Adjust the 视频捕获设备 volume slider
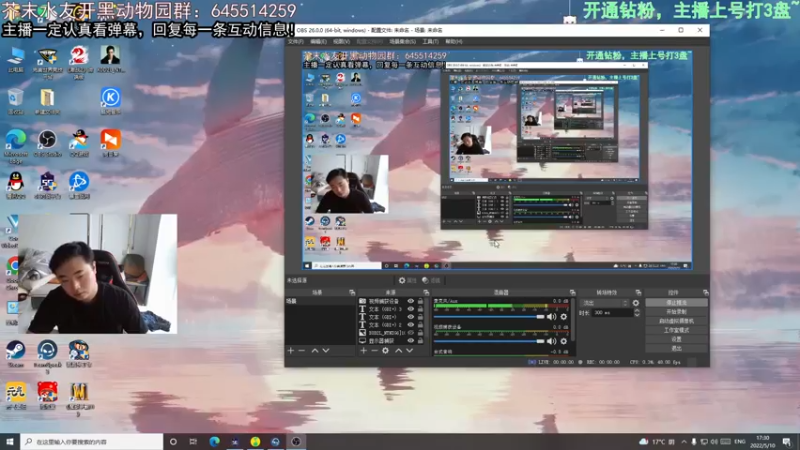The height and width of the screenshot is (450, 800). (x=489, y=341)
